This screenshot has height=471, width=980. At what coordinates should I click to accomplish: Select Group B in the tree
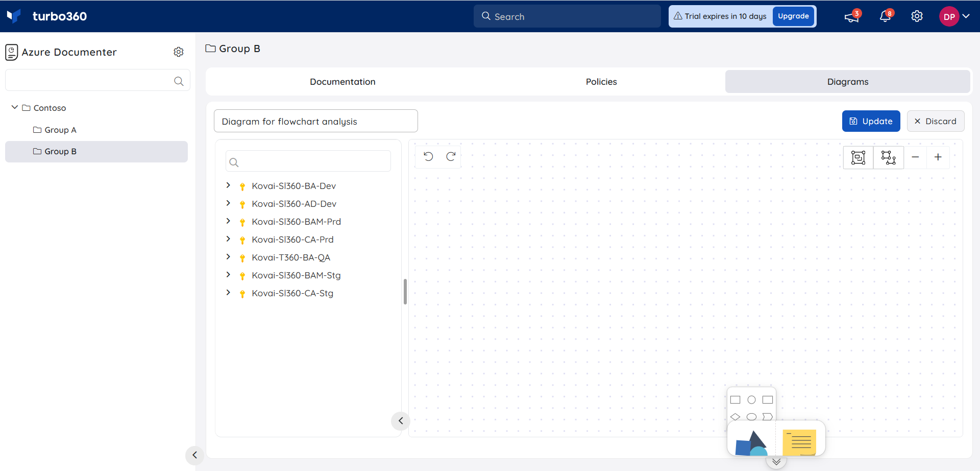point(96,152)
